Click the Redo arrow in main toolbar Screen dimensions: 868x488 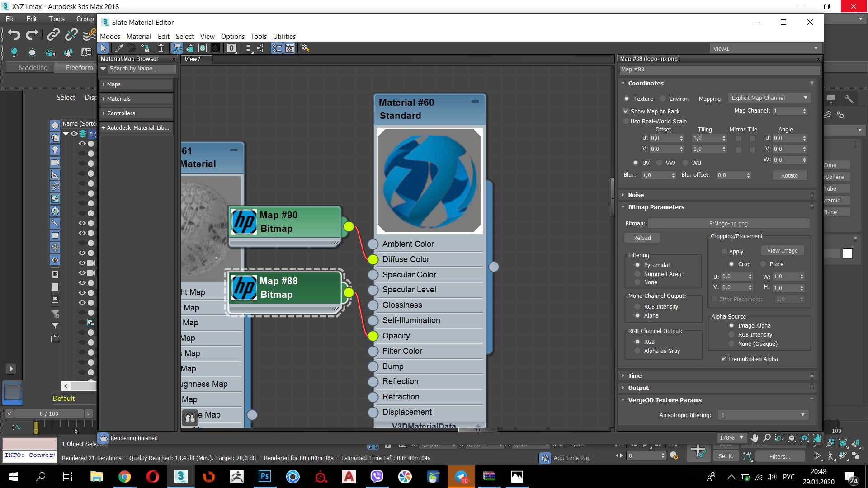click(32, 35)
